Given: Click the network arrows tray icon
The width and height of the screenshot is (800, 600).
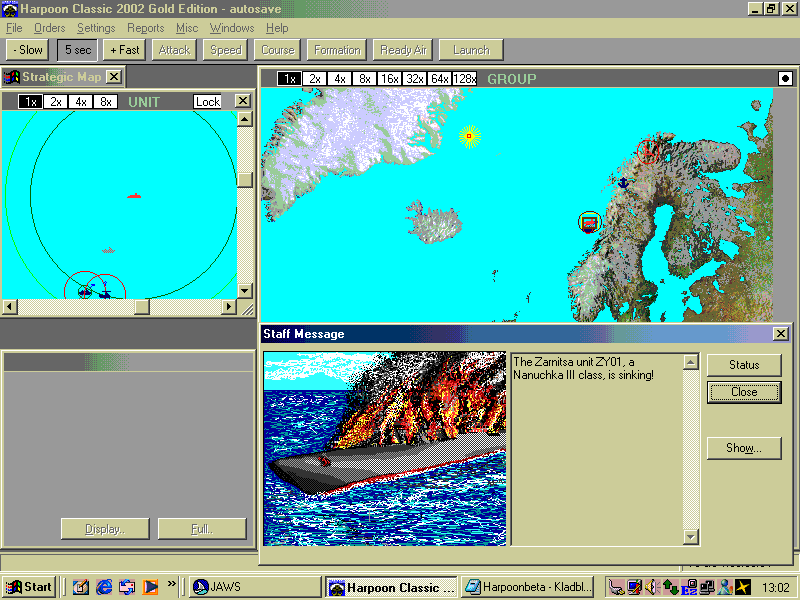Looking at the screenshot, I should click(670, 587).
